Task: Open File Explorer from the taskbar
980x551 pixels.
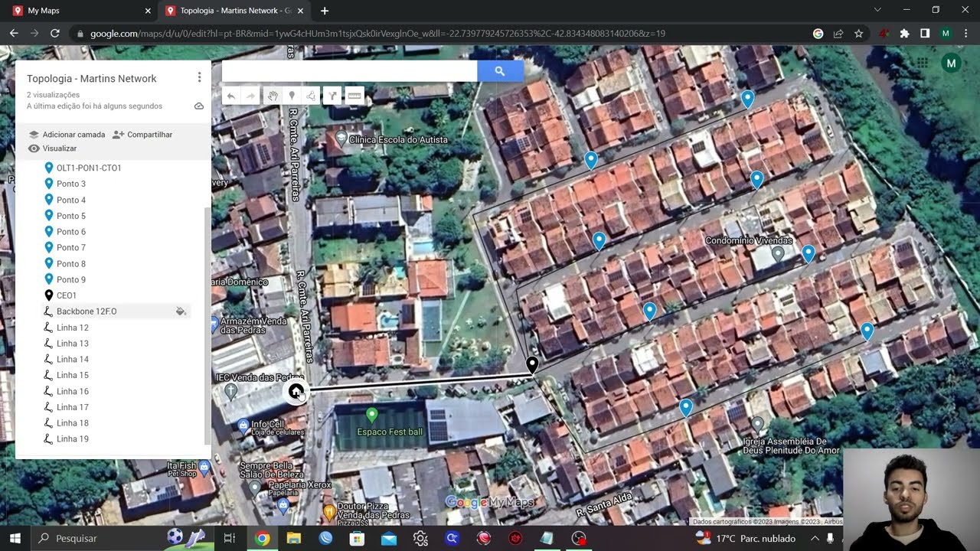Action: (x=294, y=538)
